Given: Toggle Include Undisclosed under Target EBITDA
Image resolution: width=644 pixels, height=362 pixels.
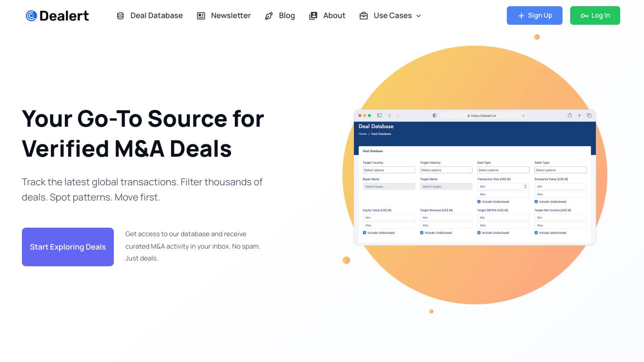Looking at the screenshot, I should 479,232.
